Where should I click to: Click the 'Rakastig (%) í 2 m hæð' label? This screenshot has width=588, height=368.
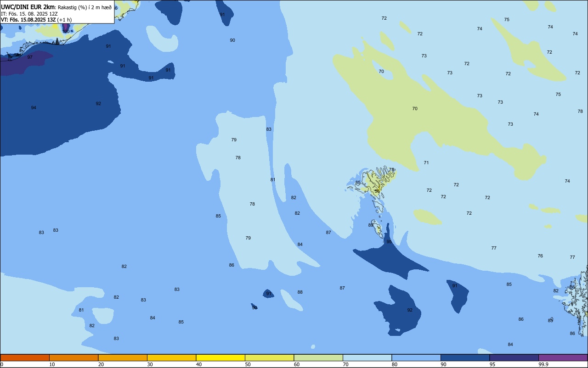point(85,7)
